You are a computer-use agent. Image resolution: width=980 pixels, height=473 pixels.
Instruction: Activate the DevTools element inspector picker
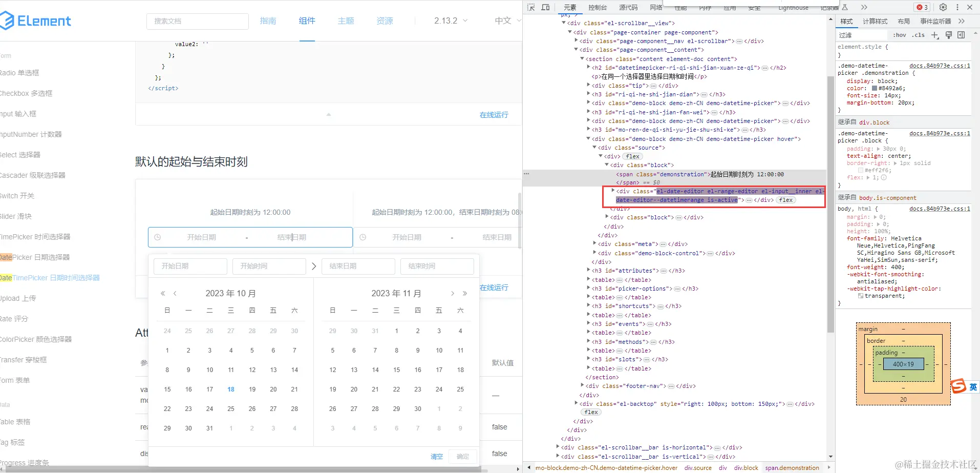click(531, 7)
